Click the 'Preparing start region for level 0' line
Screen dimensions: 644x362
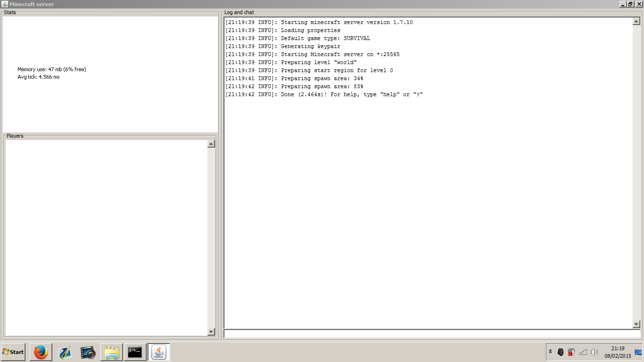[309, 70]
